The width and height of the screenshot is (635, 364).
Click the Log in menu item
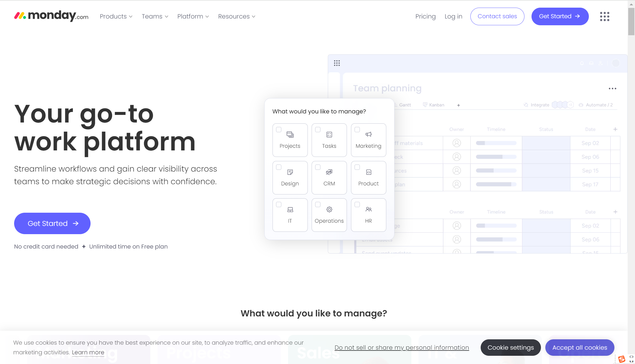(x=453, y=16)
